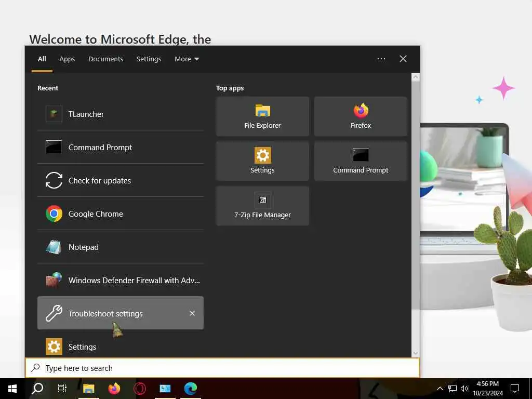Open Troubleshoot settings recent item
This screenshot has height=399, width=532.
(x=121, y=313)
